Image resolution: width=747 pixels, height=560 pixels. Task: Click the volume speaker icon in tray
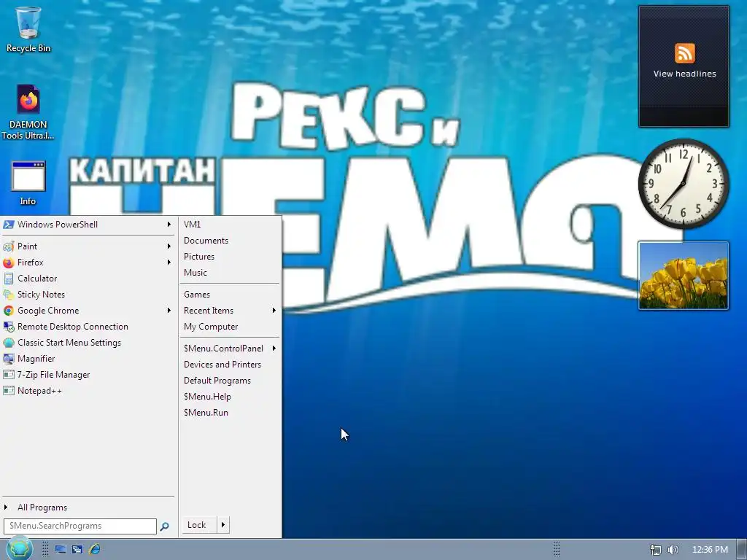(x=673, y=550)
